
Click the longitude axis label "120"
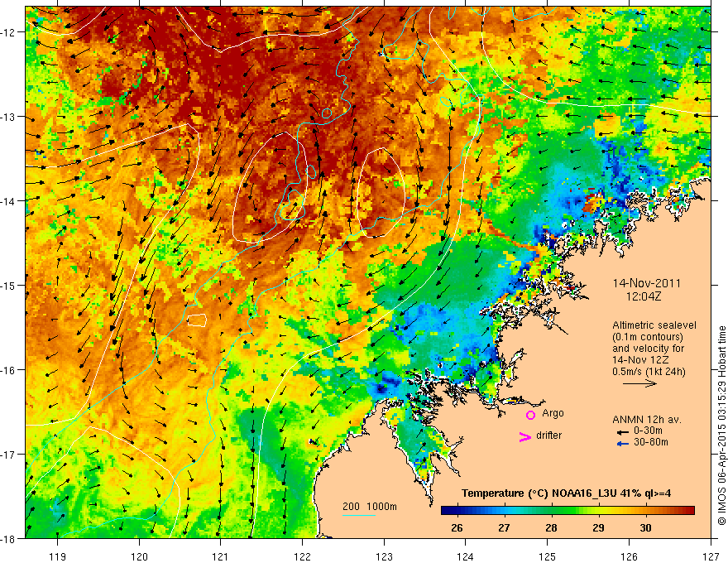139,556
